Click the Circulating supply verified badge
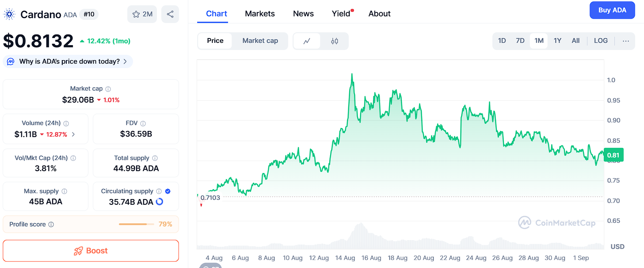 pos(168,191)
